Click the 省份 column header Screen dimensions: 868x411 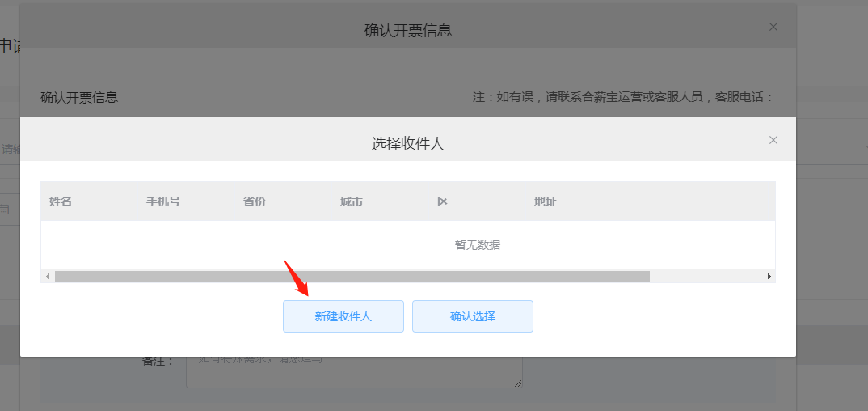point(254,201)
